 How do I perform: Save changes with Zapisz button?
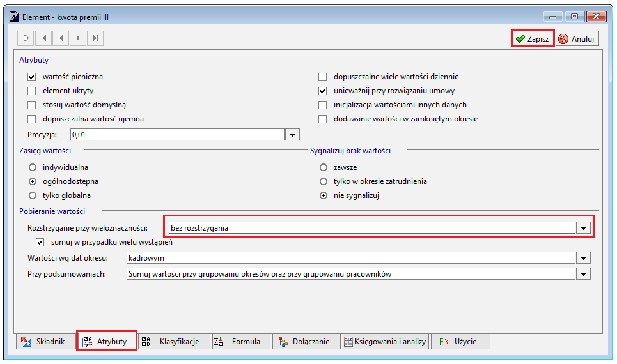[533, 38]
